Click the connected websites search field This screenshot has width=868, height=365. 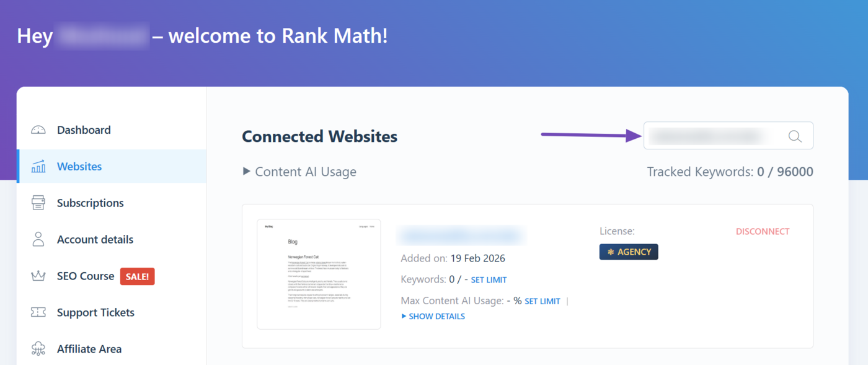click(x=728, y=136)
